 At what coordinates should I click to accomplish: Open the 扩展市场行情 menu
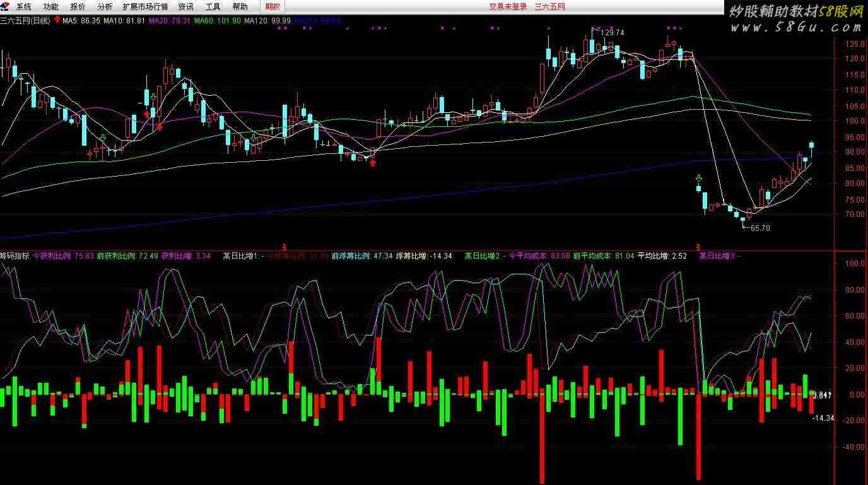[145, 7]
